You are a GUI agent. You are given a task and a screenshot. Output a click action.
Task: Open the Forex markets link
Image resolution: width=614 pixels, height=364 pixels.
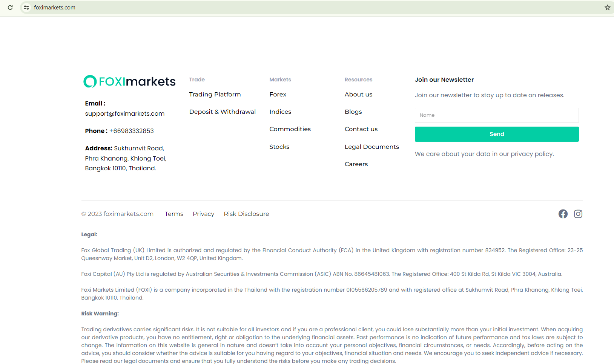pyautogui.click(x=278, y=95)
